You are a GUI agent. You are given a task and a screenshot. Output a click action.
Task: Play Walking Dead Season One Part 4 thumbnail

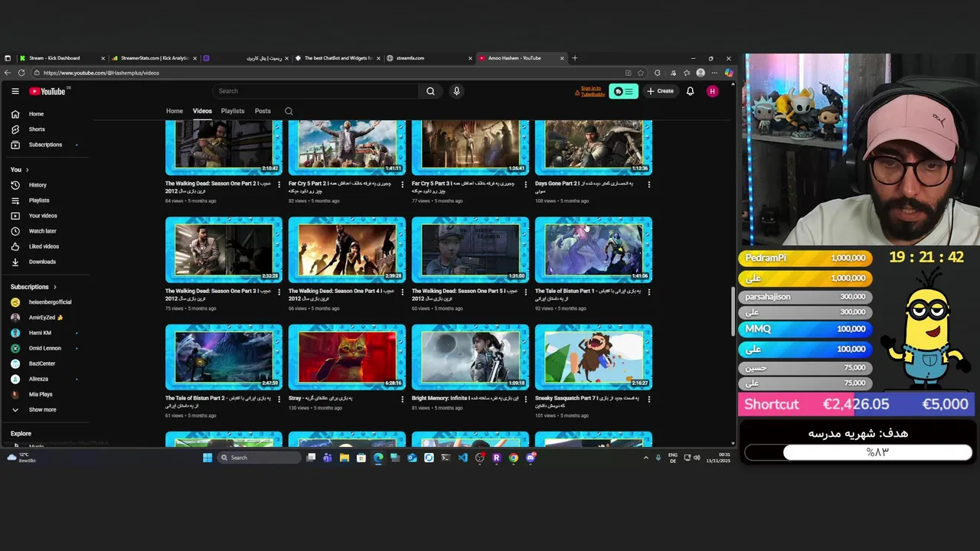click(347, 250)
